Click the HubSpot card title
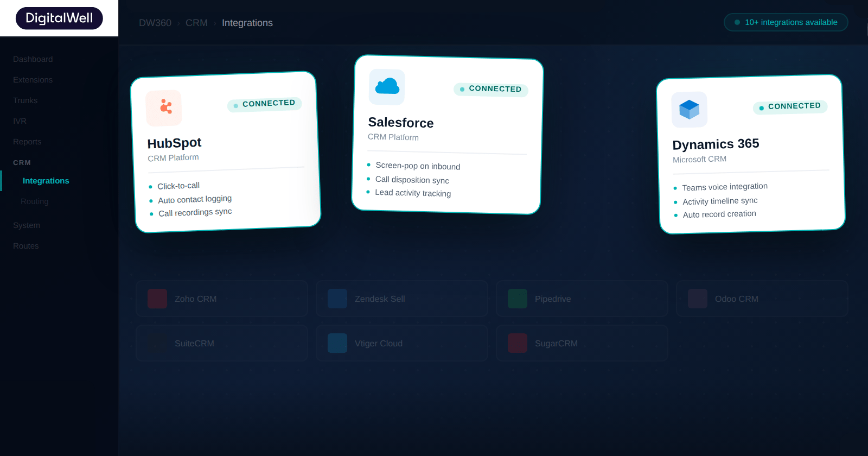868x456 pixels. coord(175,143)
